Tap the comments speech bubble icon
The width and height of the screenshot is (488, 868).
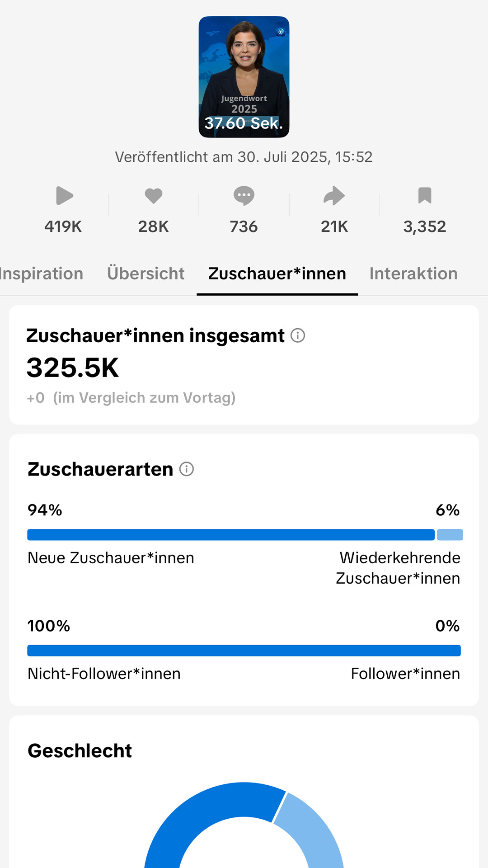(x=244, y=196)
